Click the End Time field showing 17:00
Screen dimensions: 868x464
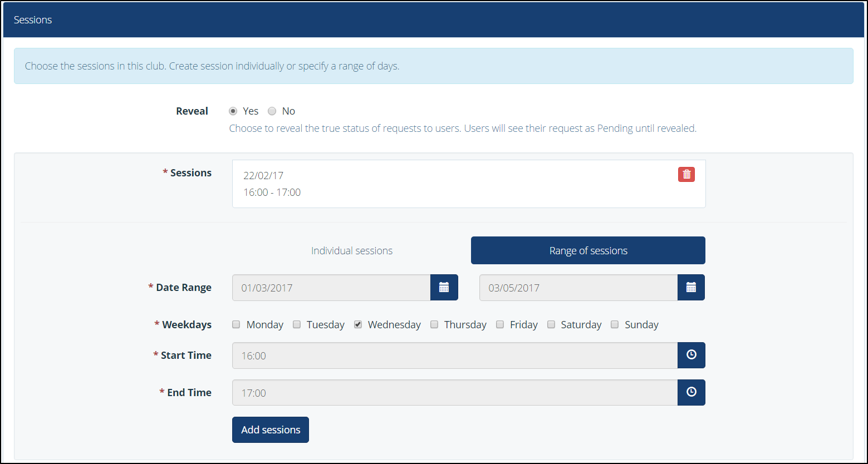pyautogui.click(x=455, y=392)
